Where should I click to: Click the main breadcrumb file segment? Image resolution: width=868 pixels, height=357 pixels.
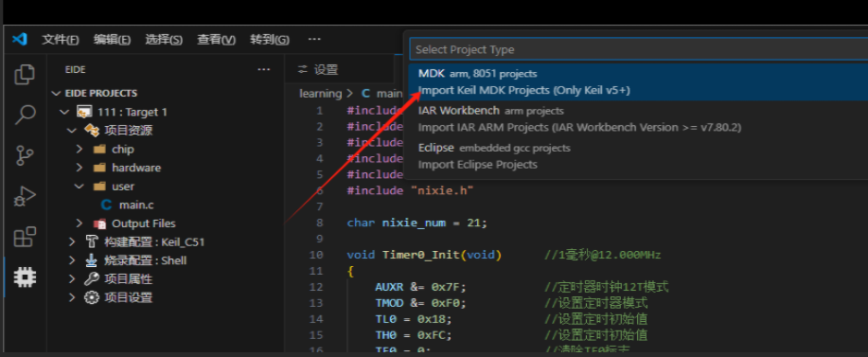(x=390, y=93)
